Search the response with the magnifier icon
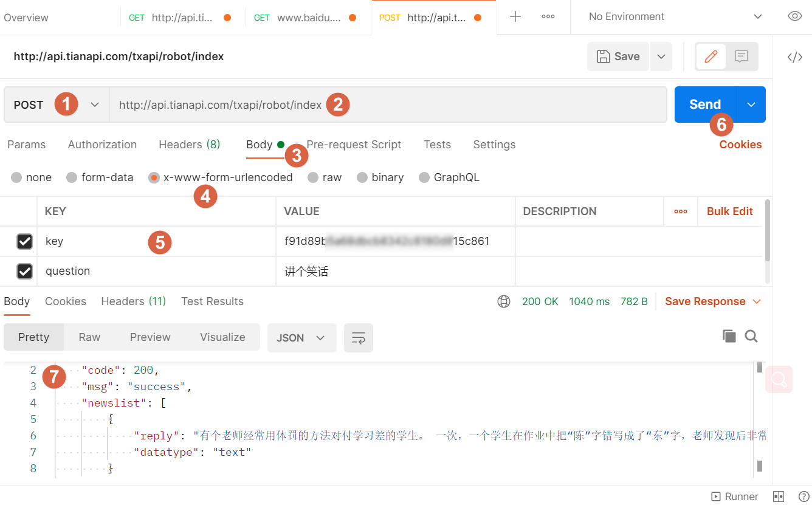Image resolution: width=812 pixels, height=505 pixels. pos(751,336)
